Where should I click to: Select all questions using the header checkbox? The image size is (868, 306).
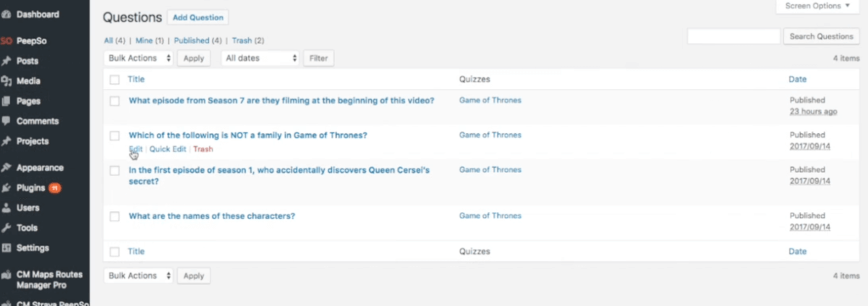114,80
